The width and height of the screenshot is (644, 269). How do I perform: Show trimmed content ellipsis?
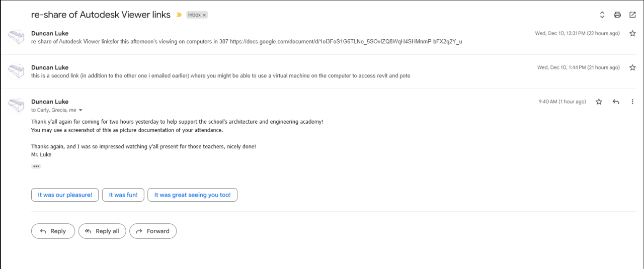click(x=36, y=166)
